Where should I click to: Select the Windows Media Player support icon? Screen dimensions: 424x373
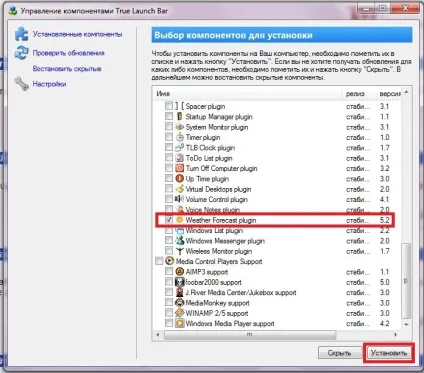[179, 323]
